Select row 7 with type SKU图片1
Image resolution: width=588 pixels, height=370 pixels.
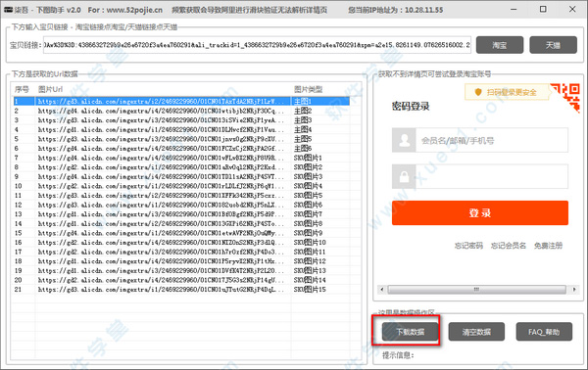coord(181,158)
